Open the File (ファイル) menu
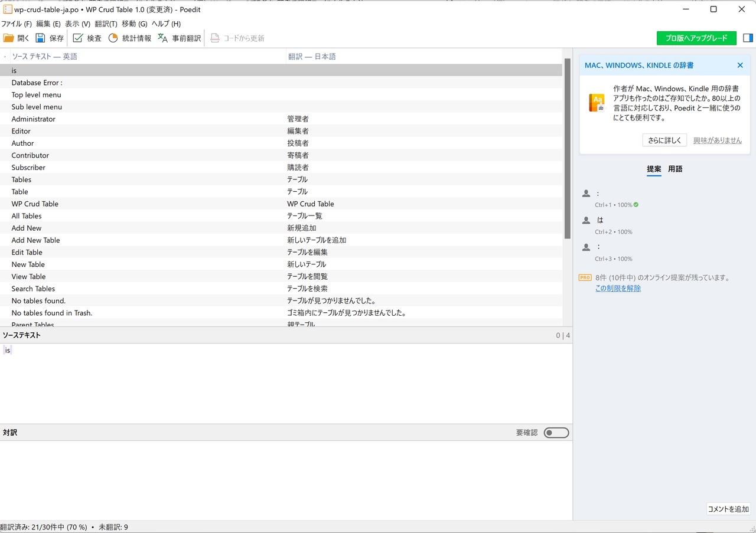 point(17,24)
